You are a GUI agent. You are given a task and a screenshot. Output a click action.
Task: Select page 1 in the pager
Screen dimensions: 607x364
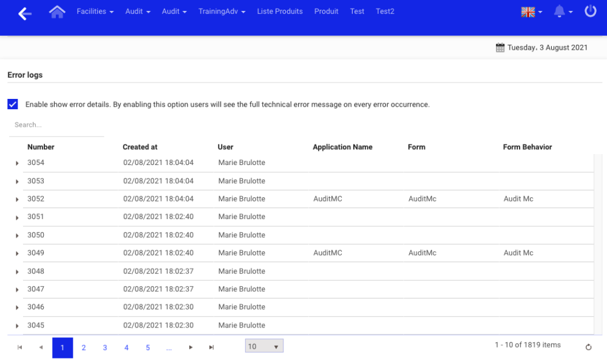point(63,348)
